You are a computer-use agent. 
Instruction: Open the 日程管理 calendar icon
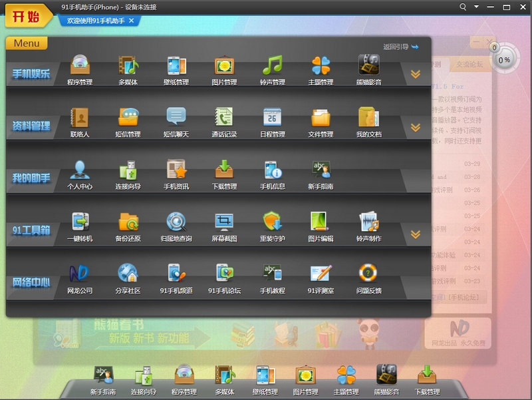click(272, 118)
